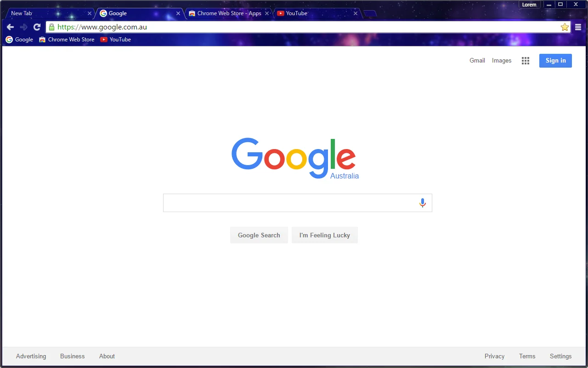Open the YouTube bookmark in bookmarks bar
The image size is (588, 368).
point(116,40)
